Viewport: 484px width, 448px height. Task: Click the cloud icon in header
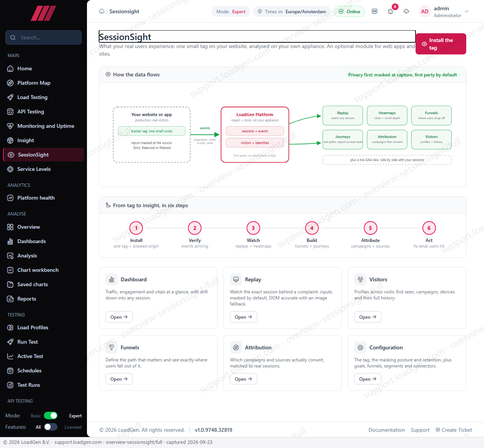tap(406, 11)
